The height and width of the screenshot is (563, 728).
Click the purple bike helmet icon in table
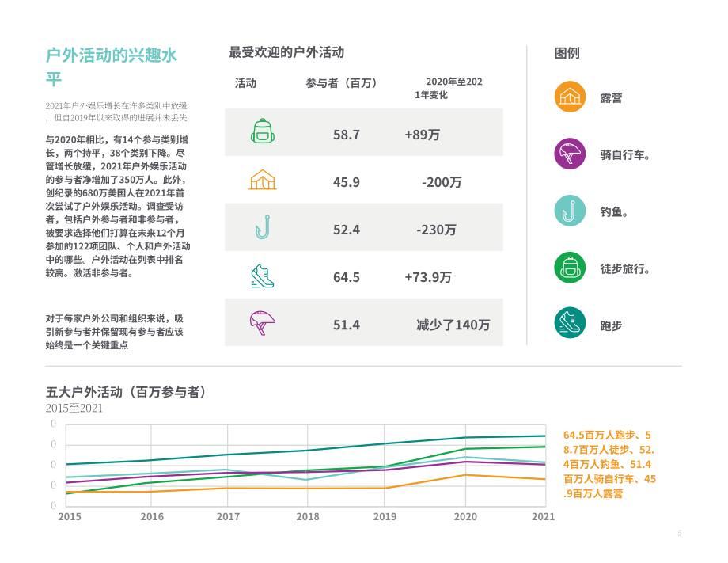(263, 323)
